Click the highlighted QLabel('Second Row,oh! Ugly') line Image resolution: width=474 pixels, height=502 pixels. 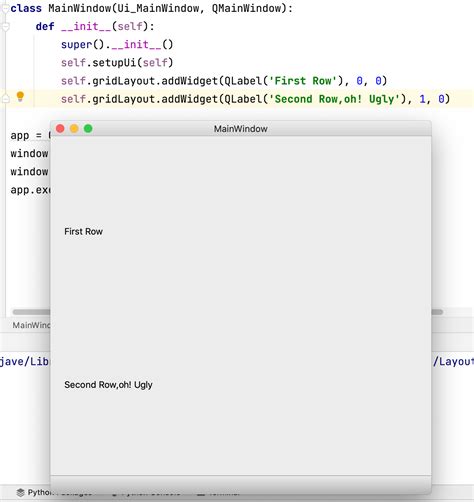pos(255,99)
